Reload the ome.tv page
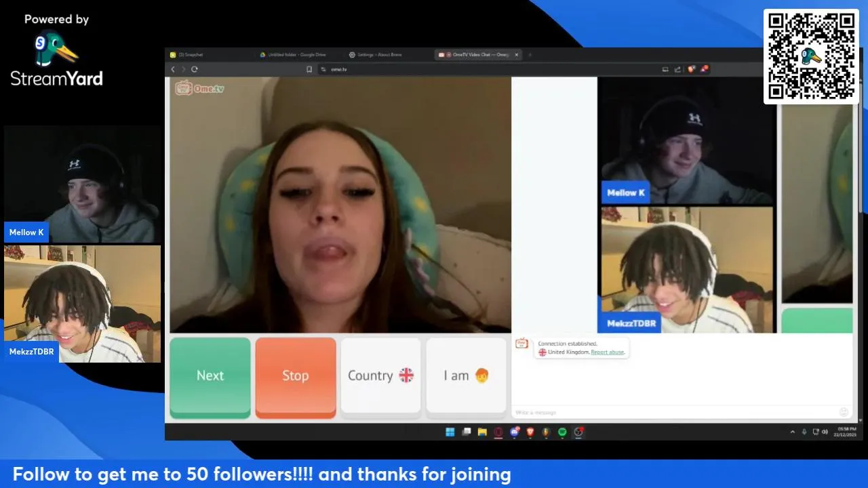Screen dimensions: 868x488 [195, 69]
